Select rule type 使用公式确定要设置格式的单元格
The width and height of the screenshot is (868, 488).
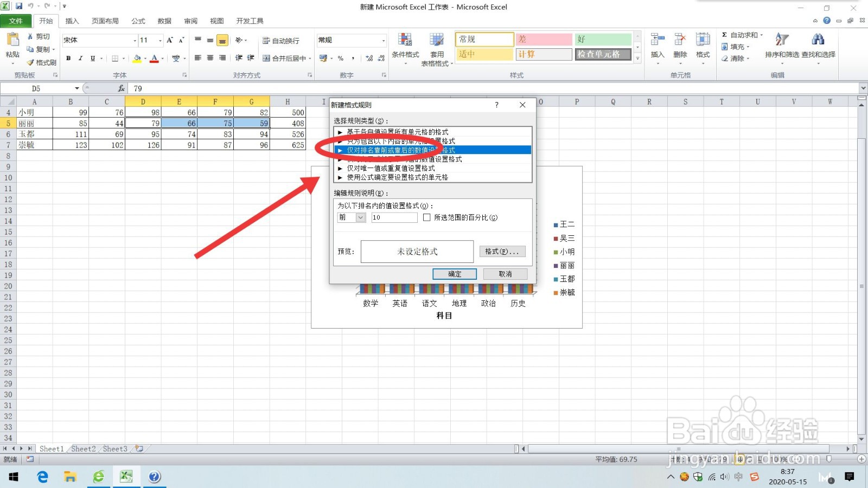(433, 177)
